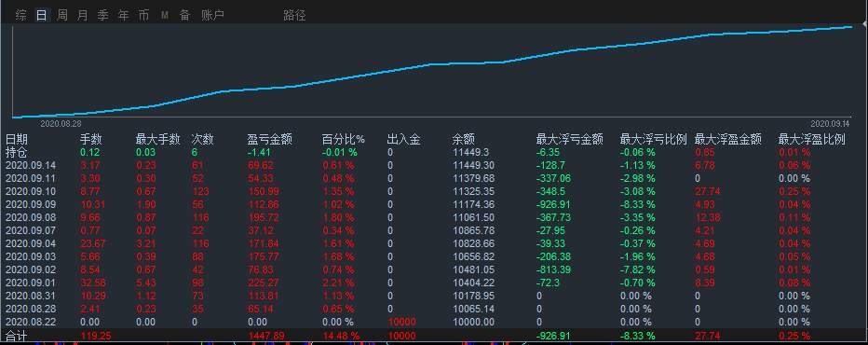Click the 次数 column header
This screenshot has width=868, height=345.
click(203, 140)
